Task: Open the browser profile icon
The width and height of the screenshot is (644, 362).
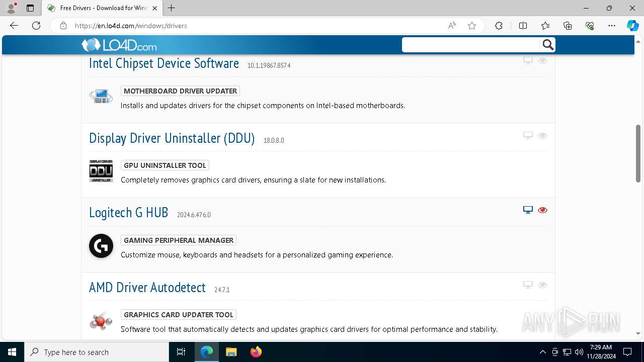Action: [11, 8]
